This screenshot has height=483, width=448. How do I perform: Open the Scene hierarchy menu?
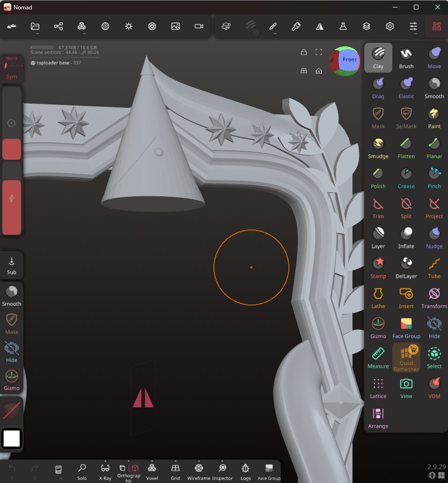click(59, 27)
